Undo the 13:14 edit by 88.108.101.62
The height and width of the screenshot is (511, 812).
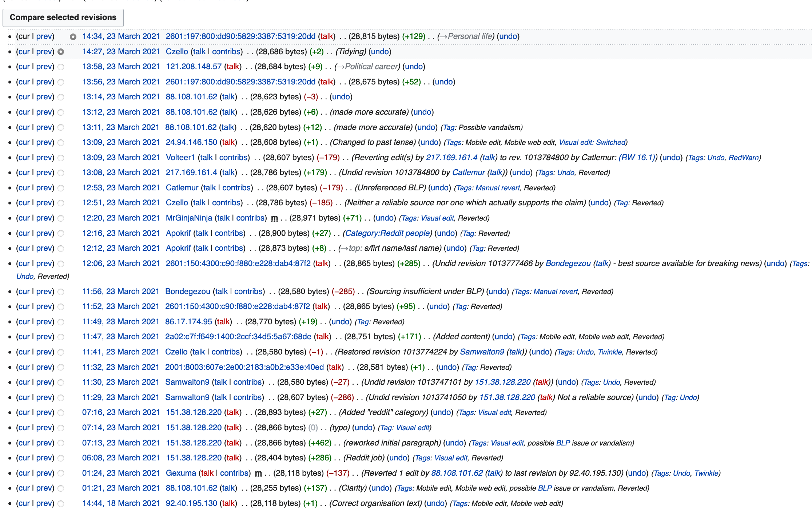(x=341, y=97)
